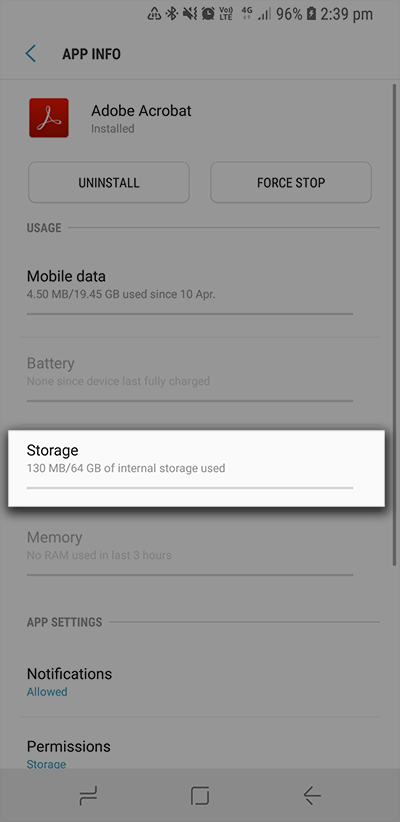Tap the mute vibrate status icon

pyautogui.click(x=190, y=14)
